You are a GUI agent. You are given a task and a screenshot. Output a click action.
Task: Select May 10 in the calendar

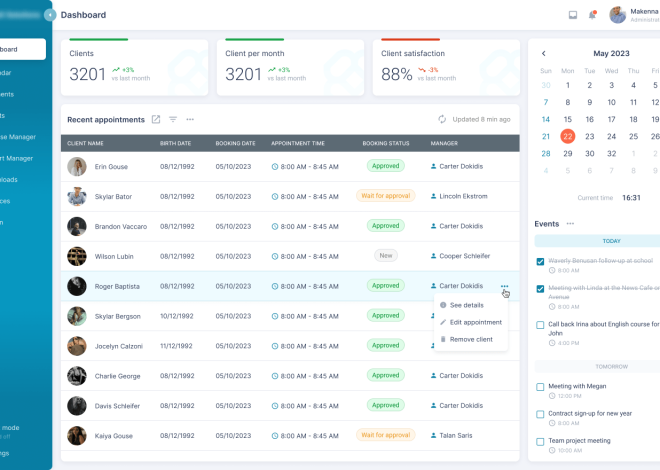click(x=612, y=102)
